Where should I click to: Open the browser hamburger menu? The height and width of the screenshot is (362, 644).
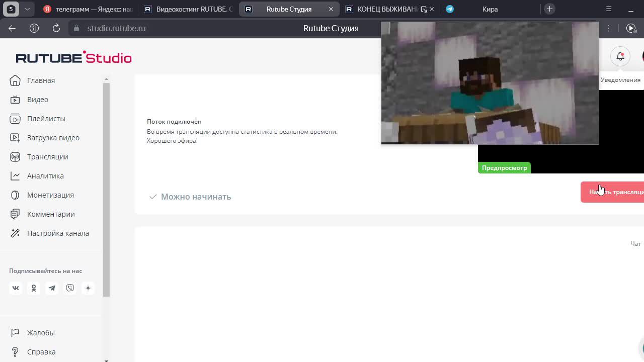[x=609, y=9]
